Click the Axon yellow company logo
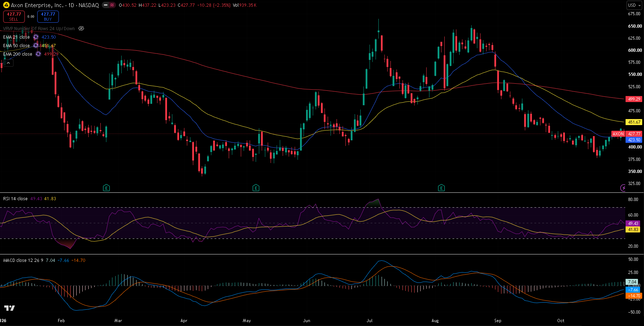 coord(6,5)
